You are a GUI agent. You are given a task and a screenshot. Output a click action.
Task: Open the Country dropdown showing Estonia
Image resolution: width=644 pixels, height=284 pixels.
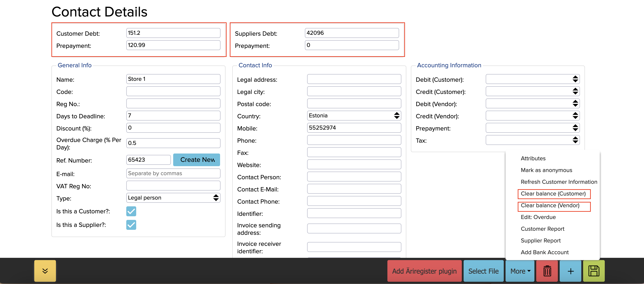tap(354, 116)
